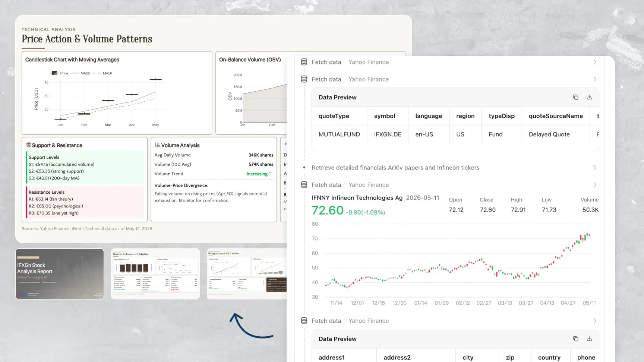Copy the Data Preview table containing address1

(x=575, y=339)
